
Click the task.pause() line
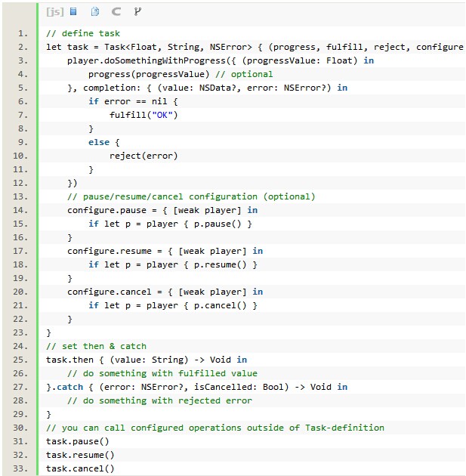click(78, 441)
